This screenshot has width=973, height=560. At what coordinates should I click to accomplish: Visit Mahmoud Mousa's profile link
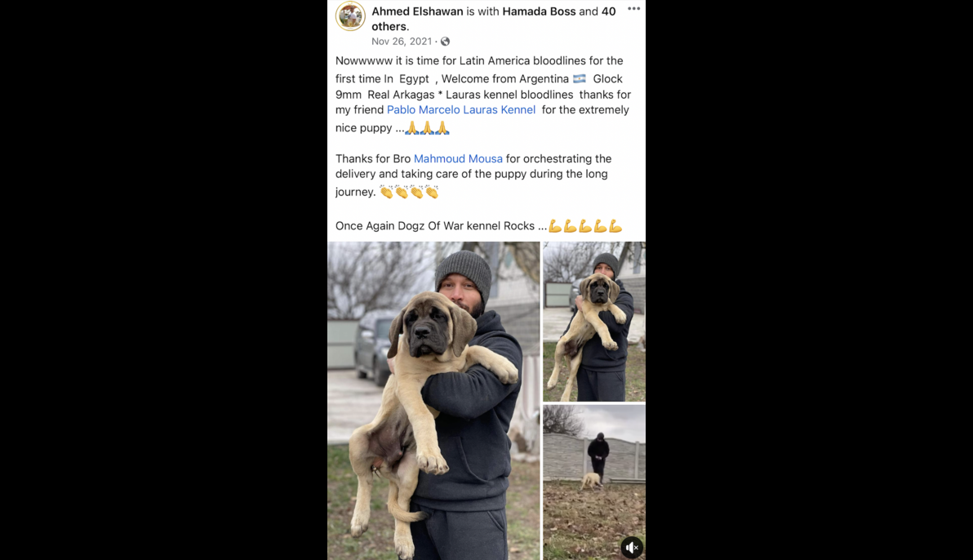pos(458,159)
